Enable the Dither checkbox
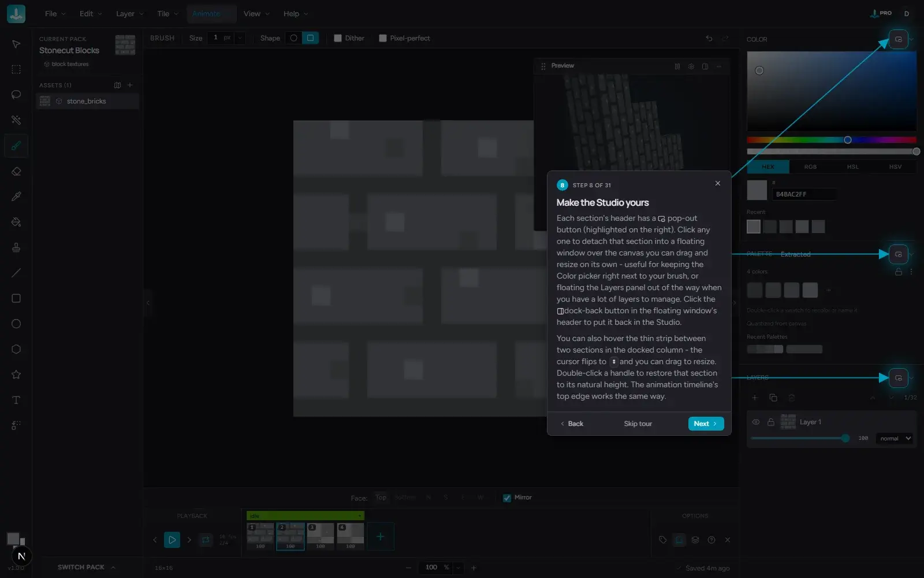Viewport: 924px width, 578px height. [x=338, y=38]
